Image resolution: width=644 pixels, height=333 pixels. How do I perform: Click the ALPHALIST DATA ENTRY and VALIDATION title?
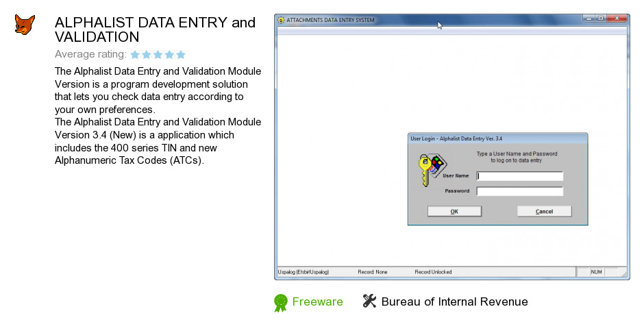pos(156,29)
